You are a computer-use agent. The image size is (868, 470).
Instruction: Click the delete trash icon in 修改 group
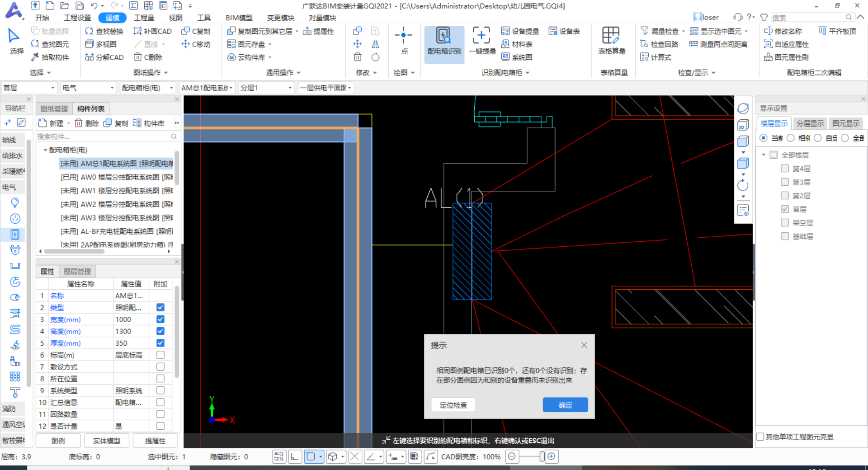pyautogui.click(x=358, y=57)
